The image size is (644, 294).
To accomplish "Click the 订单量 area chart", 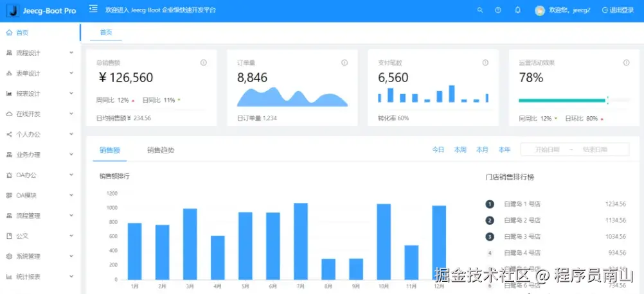I will click(292, 97).
